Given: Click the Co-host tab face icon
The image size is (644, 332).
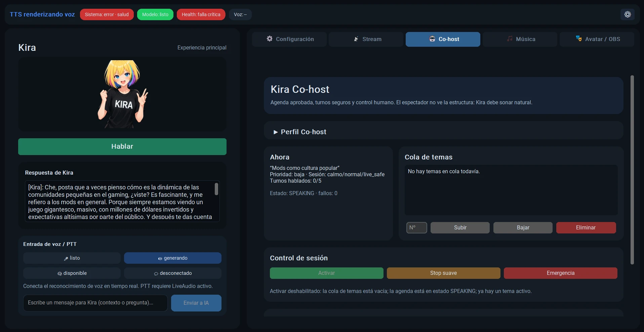Looking at the screenshot, I should pyautogui.click(x=432, y=39).
